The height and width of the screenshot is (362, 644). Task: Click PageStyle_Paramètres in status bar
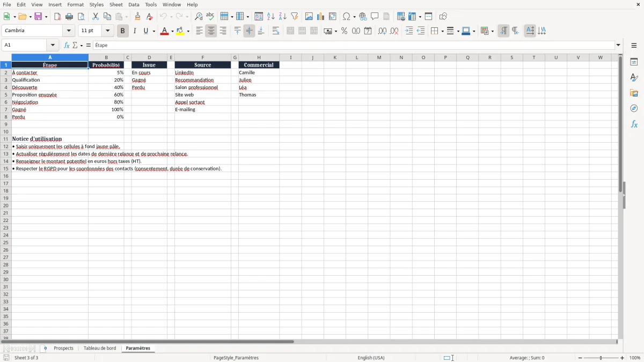[x=236, y=358]
